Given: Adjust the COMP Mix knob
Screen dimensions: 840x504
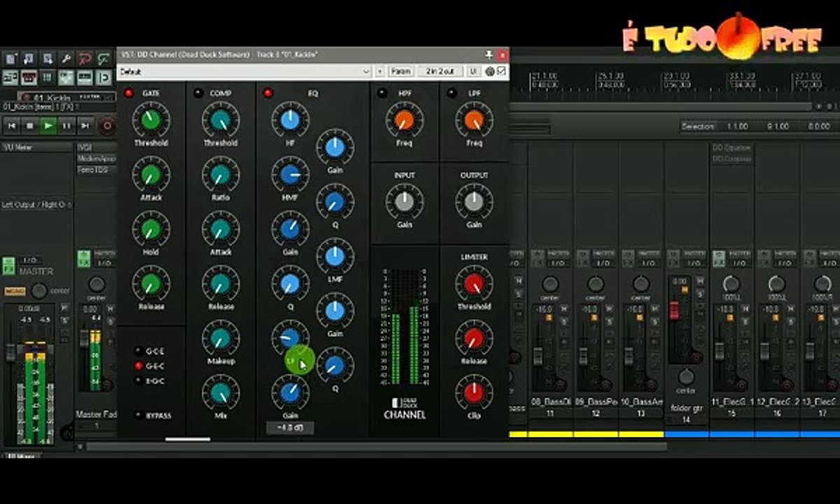Looking at the screenshot, I should [x=220, y=393].
